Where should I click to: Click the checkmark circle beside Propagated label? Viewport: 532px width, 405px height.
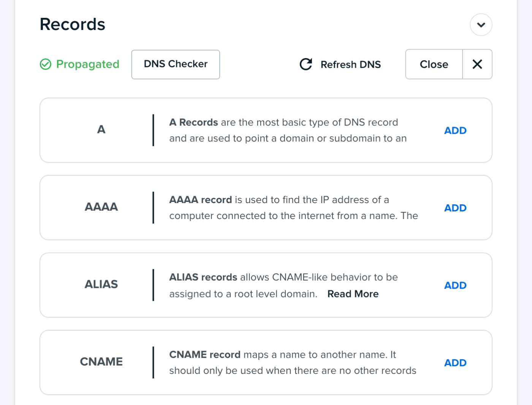(46, 64)
